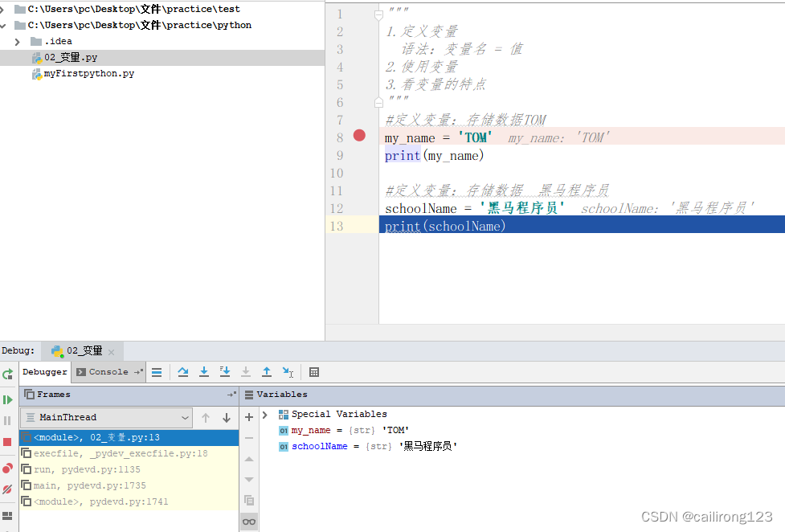This screenshot has width=785, height=532.
Task: Toggle Mute Breakpoints icon
Action: [7, 489]
